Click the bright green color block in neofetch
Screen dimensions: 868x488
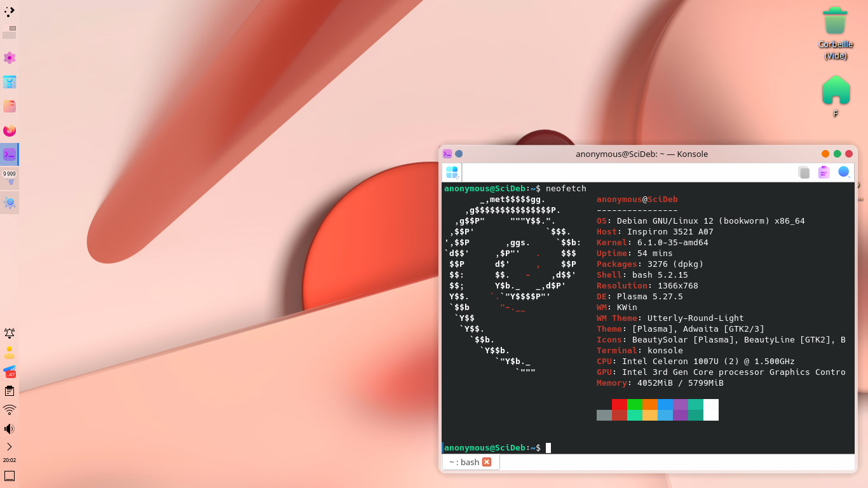tap(635, 404)
